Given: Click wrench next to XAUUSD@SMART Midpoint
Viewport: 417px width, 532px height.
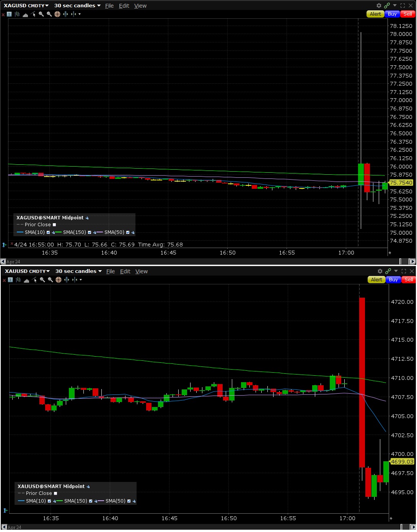Looking at the screenshot, I should tap(88, 487).
